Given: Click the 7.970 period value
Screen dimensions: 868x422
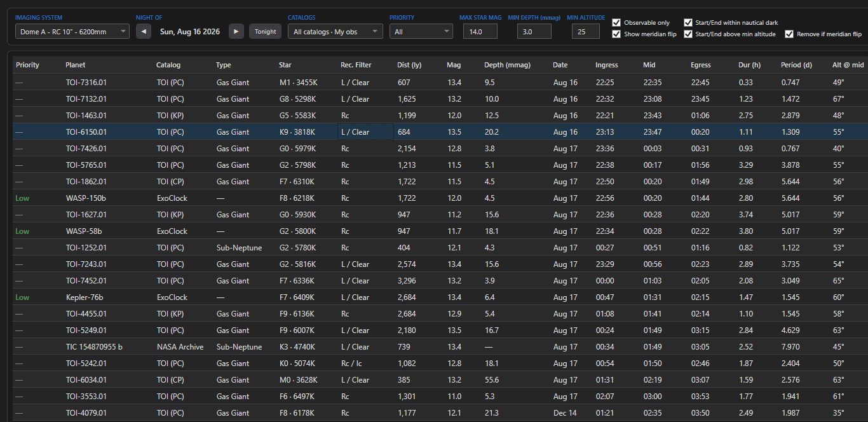Looking at the screenshot, I should click(x=791, y=347).
